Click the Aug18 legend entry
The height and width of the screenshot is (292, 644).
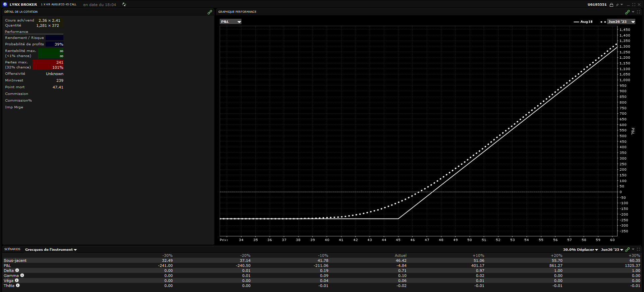point(583,22)
